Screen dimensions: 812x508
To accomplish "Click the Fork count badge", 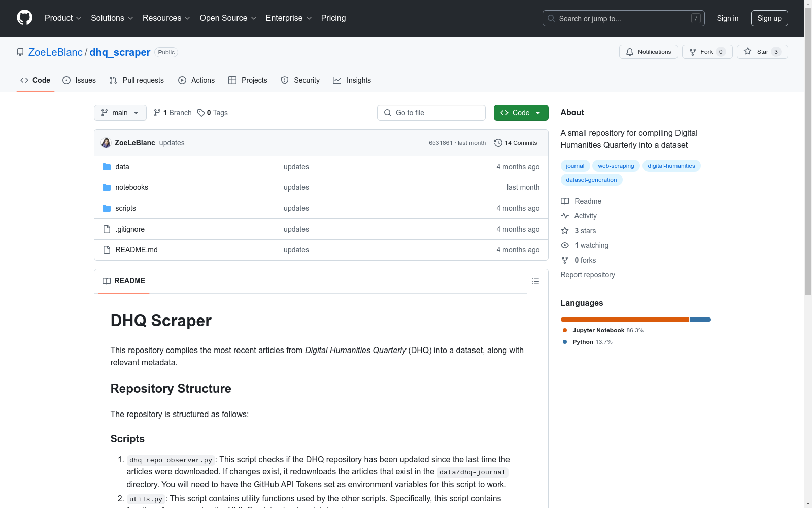I will tap(721, 52).
